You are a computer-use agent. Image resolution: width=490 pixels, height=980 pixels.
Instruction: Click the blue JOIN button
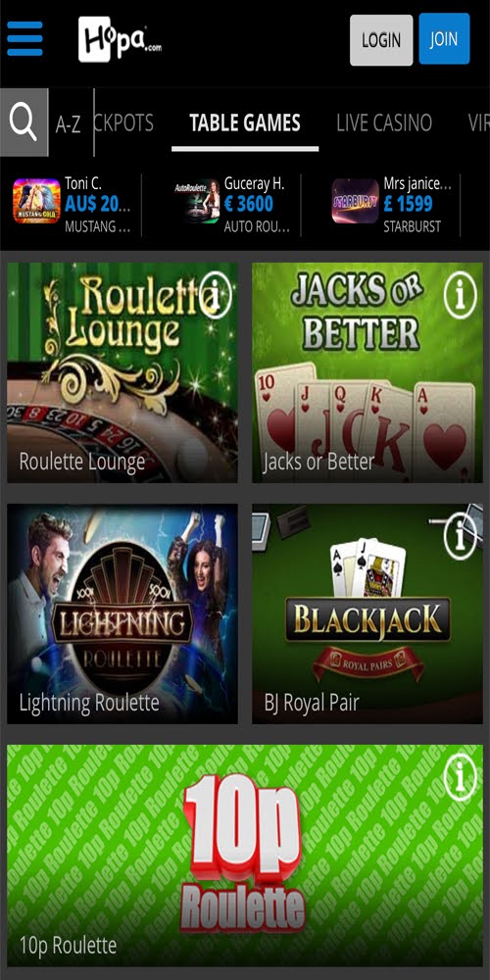pyautogui.click(x=444, y=39)
